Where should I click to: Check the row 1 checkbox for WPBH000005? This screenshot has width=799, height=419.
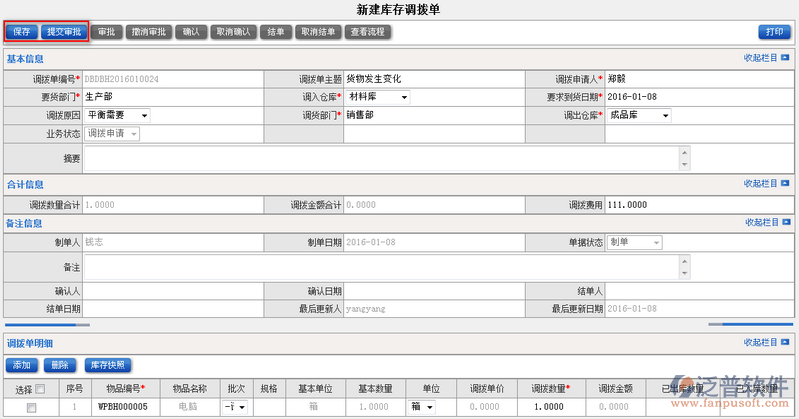[32, 408]
